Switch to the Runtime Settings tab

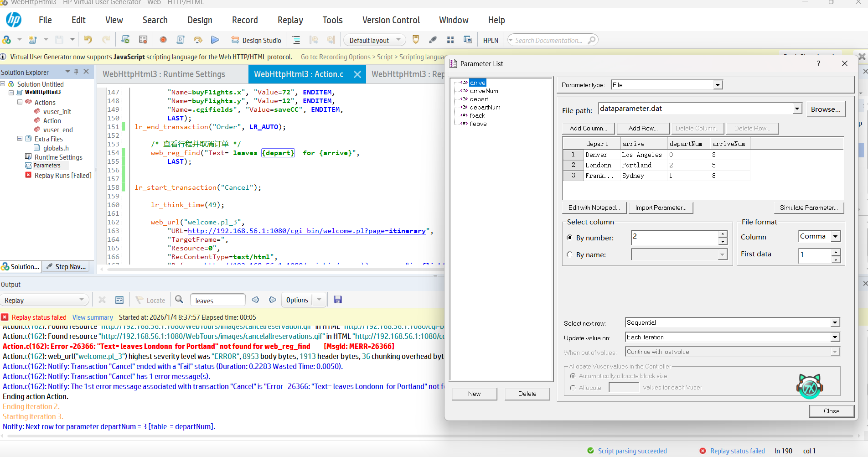[164, 74]
